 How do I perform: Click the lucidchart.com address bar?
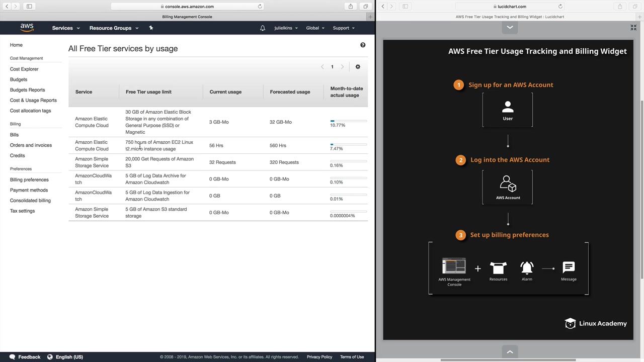pos(510,7)
